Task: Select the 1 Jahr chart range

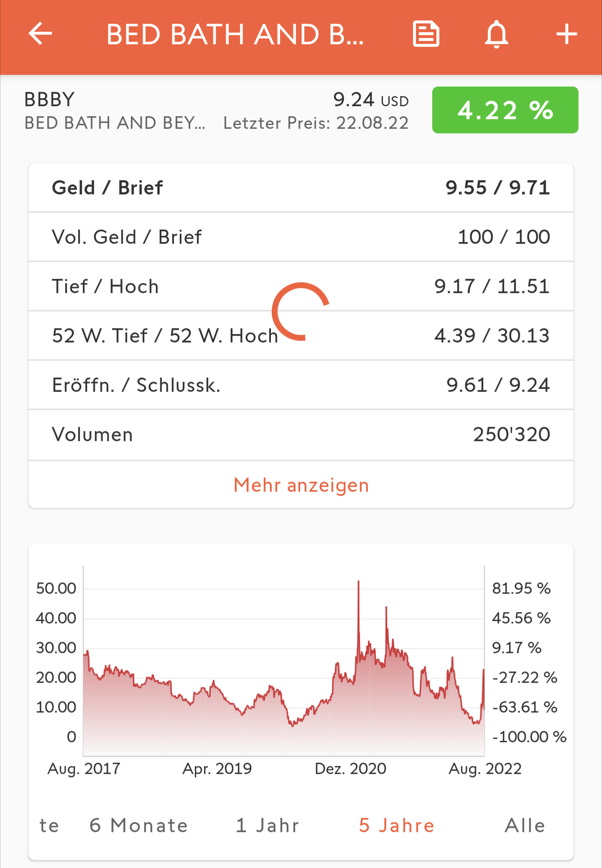Action: coord(268,825)
